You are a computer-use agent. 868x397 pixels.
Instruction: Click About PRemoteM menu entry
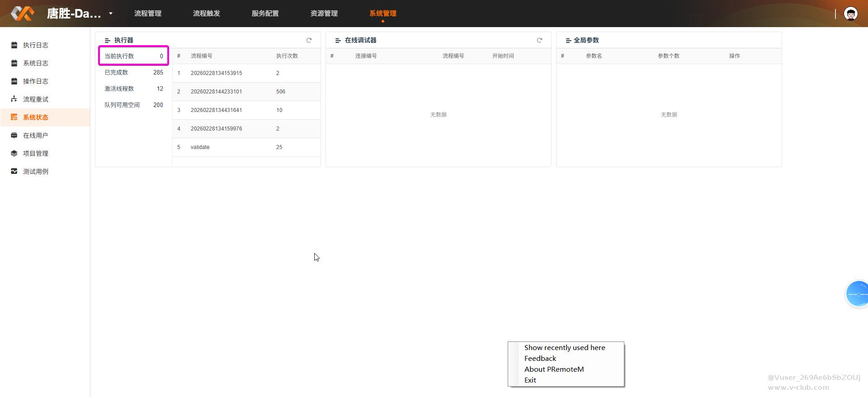coord(554,369)
